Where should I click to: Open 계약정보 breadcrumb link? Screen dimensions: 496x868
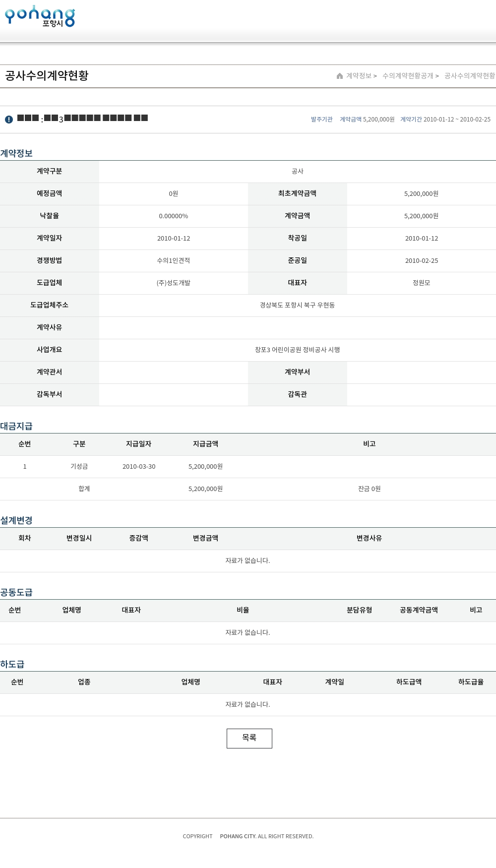[359, 76]
